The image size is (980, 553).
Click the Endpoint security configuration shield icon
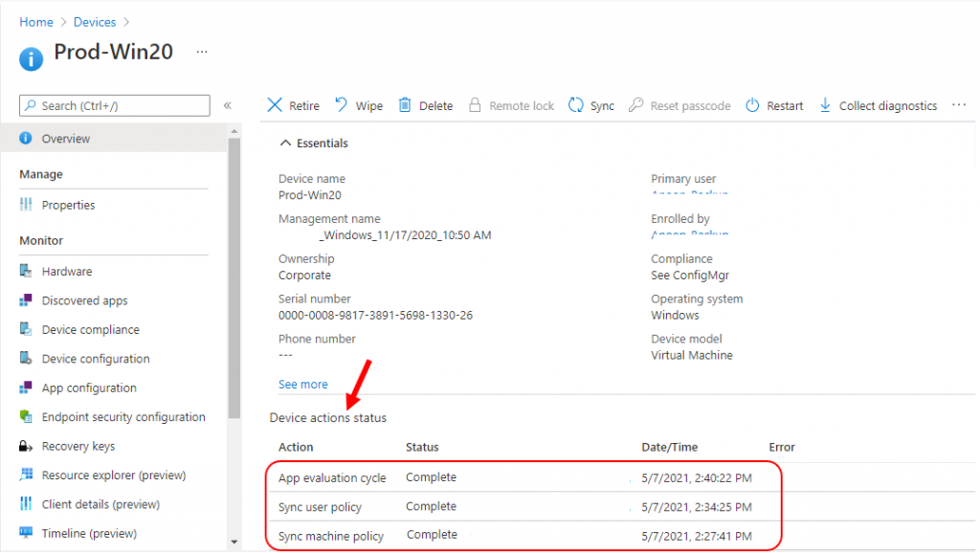pos(26,416)
